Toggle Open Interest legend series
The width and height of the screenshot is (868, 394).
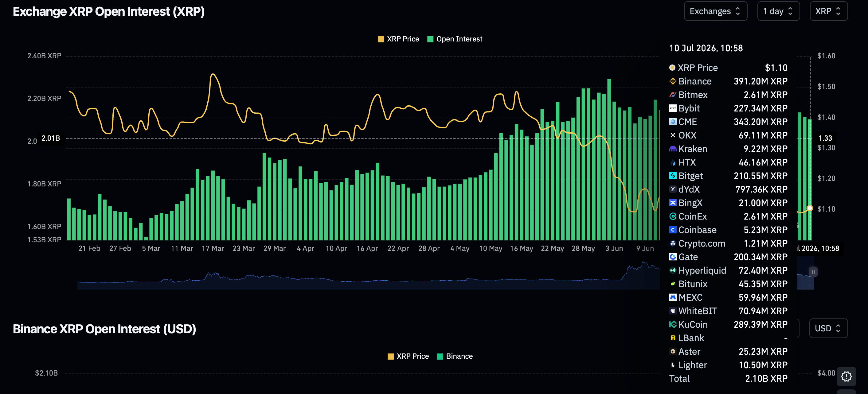455,39
